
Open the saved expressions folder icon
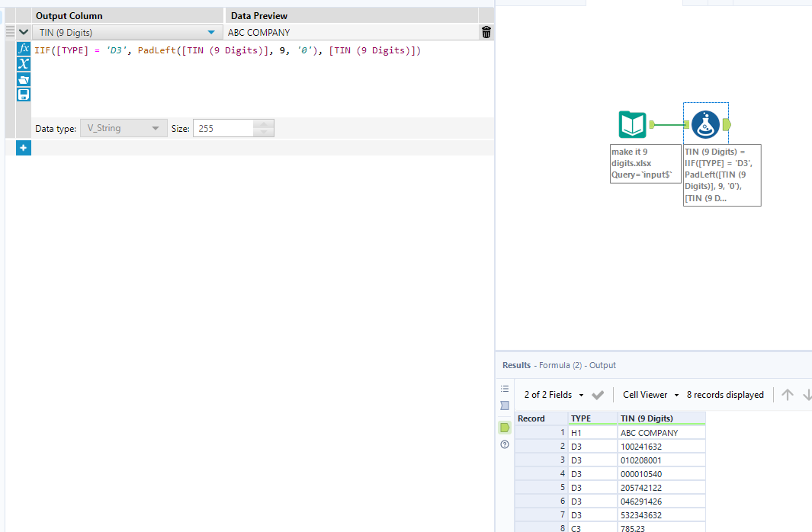[x=23, y=79]
